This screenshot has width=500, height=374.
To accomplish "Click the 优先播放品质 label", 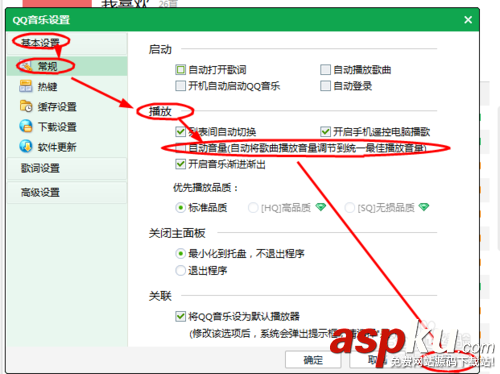I will pos(205,188).
